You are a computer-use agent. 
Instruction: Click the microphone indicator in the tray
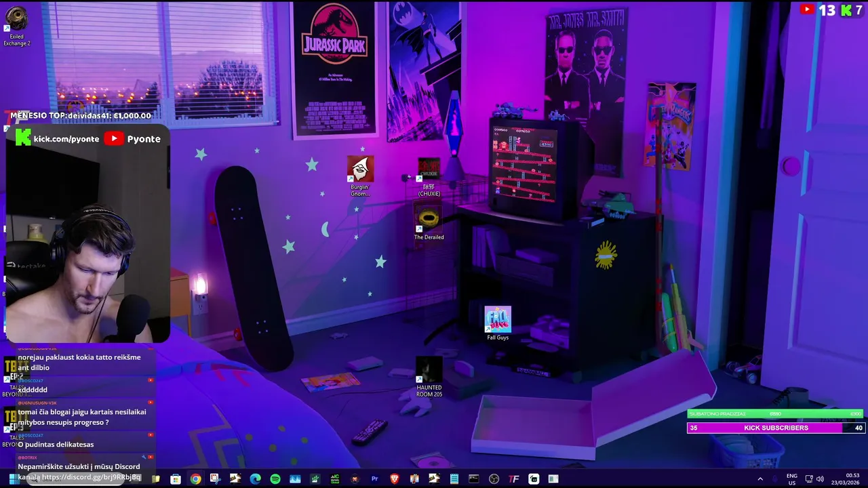[775, 479]
